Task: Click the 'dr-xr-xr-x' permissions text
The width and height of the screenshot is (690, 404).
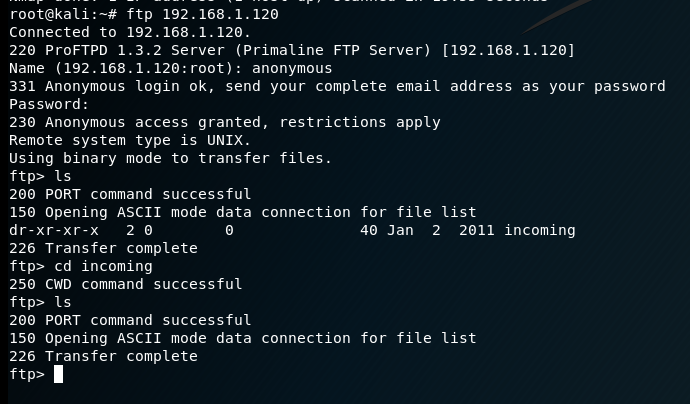Action: tap(54, 231)
